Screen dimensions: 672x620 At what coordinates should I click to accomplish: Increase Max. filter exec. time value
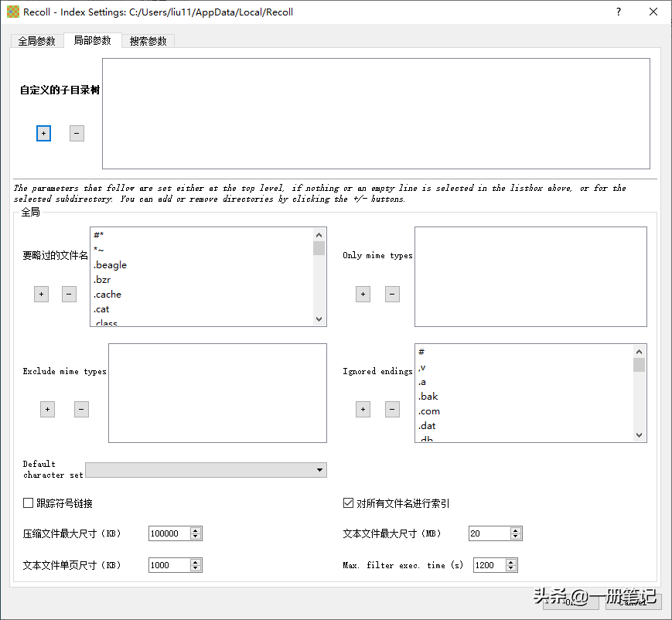pyautogui.click(x=511, y=562)
